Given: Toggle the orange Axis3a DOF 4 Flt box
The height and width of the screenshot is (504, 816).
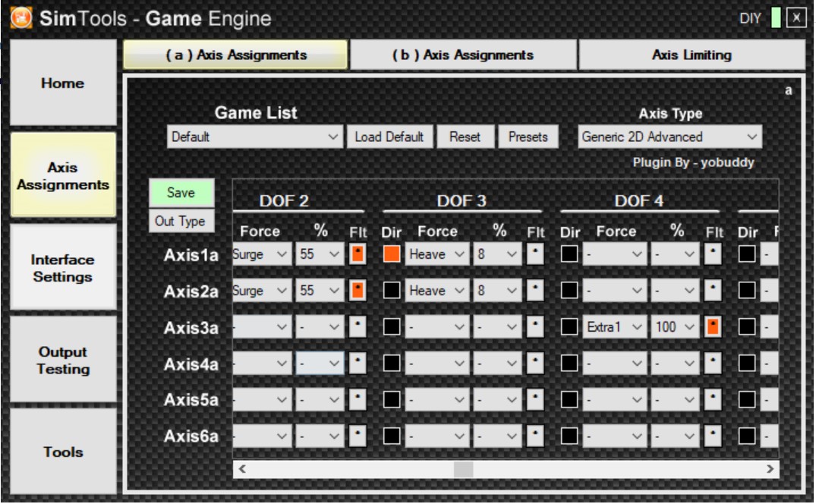Looking at the screenshot, I should point(713,327).
